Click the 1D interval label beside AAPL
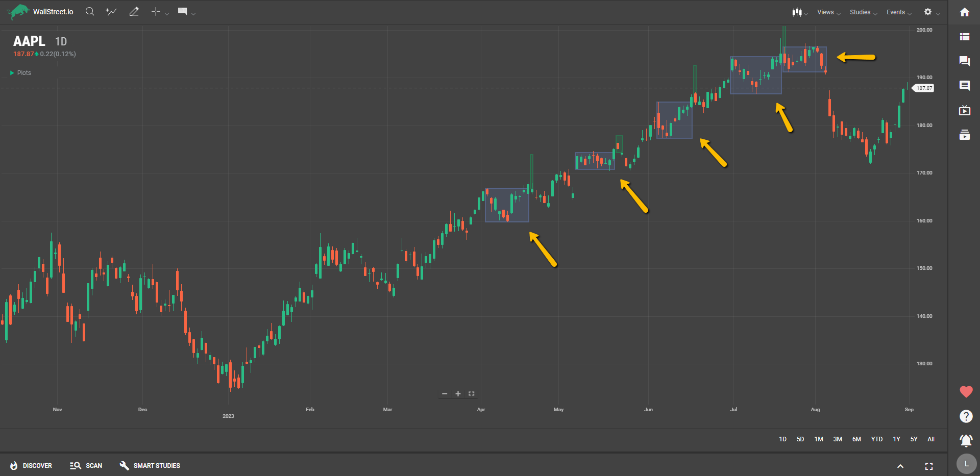 61,42
